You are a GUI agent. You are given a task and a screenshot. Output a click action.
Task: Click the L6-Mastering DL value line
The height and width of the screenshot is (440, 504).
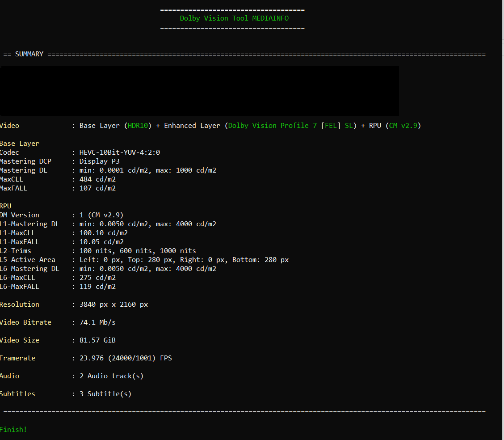(x=148, y=269)
